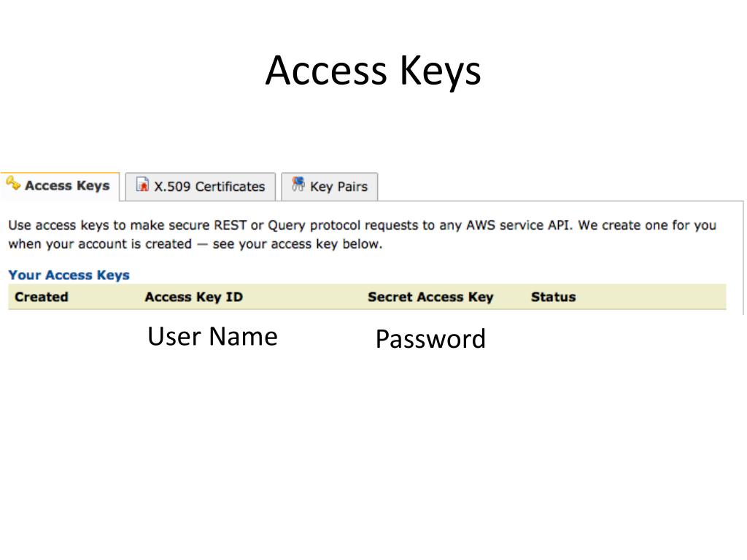Image resolution: width=747 pixels, height=560 pixels.
Task: Click the Access Key ID column header
Action: tap(194, 297)
